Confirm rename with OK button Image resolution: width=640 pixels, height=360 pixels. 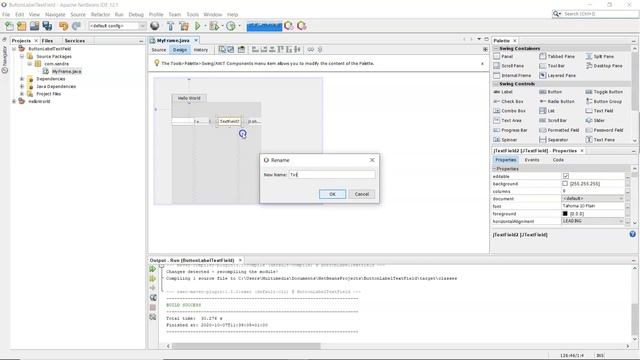tap(332, 194)
